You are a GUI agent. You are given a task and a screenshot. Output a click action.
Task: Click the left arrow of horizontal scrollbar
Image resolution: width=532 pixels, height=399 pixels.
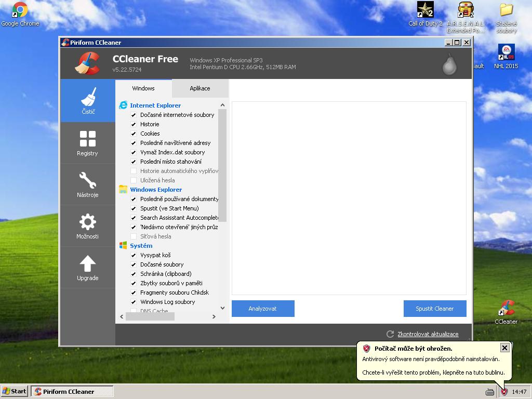122,316
